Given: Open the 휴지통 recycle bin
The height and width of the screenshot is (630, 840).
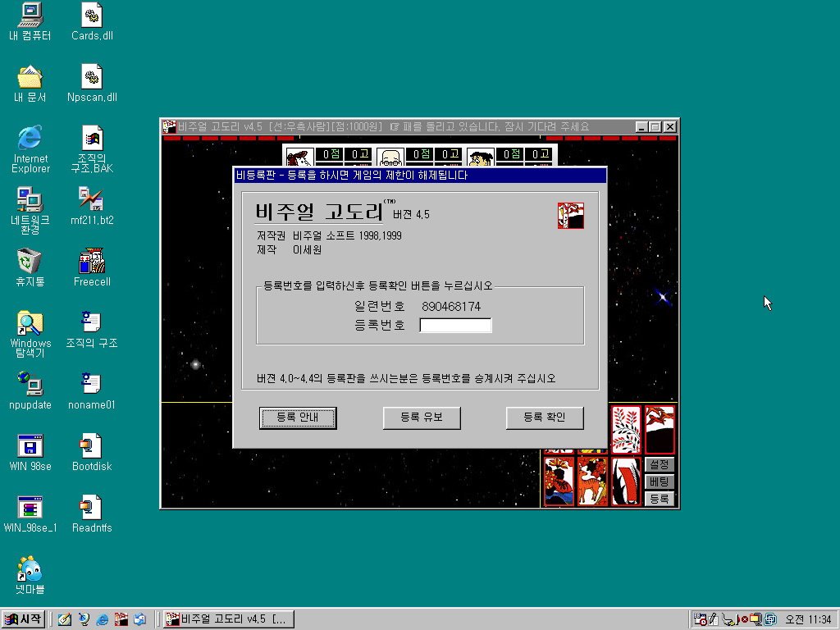Looking at the screenshot, I should click(x=30, y=268).
